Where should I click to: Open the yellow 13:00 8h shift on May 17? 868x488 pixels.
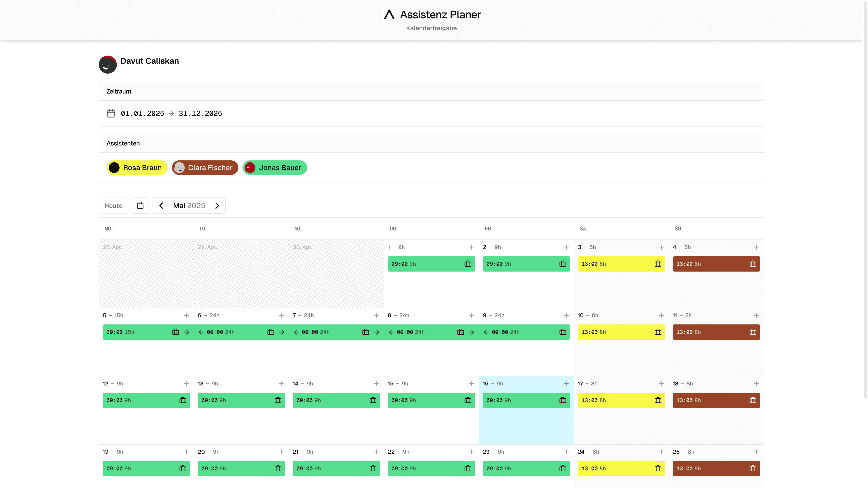click(613, 400)
